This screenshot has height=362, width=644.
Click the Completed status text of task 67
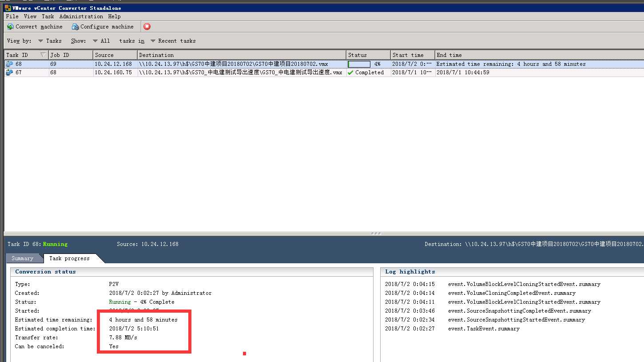[x=370, y=72]
